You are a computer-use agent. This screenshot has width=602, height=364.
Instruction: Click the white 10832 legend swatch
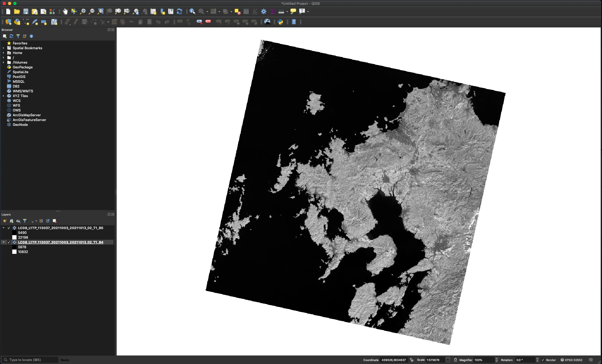pos(14,252)
